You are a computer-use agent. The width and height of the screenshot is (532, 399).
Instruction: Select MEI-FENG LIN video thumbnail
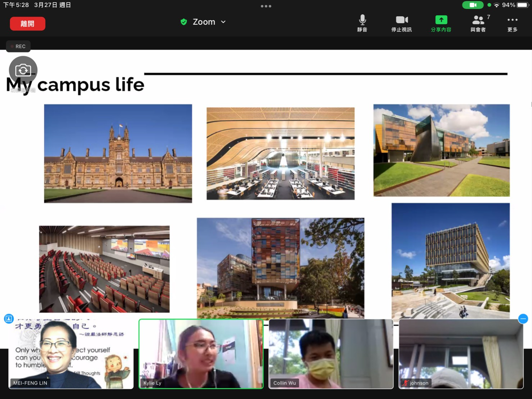tap(71, 354)
